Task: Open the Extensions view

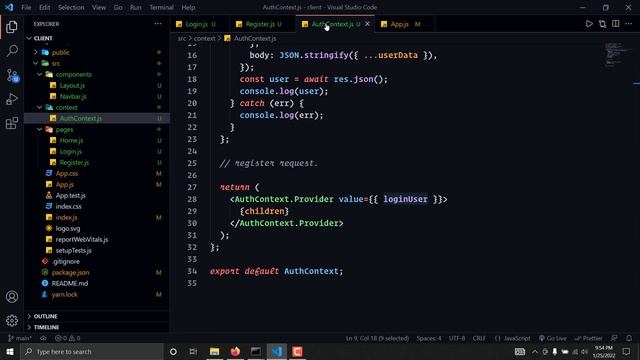Action: coord(12,123)
